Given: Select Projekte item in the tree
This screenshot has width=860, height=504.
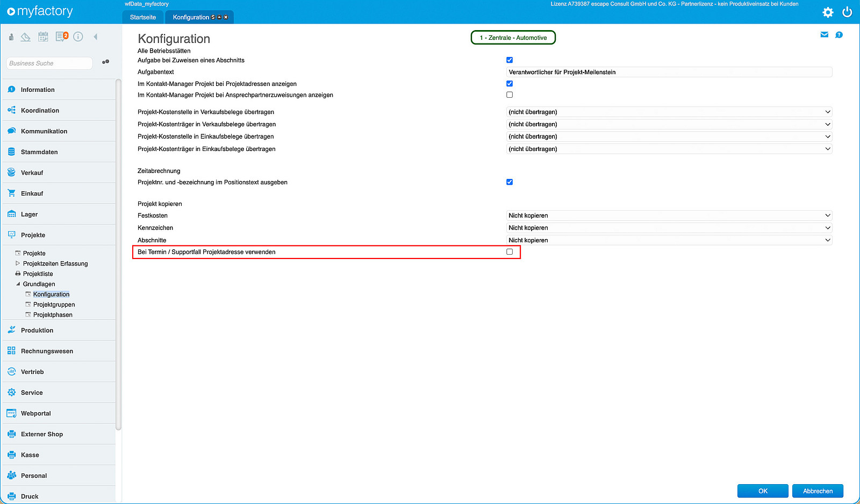Looking at the screenshot, I should [34, 253].
